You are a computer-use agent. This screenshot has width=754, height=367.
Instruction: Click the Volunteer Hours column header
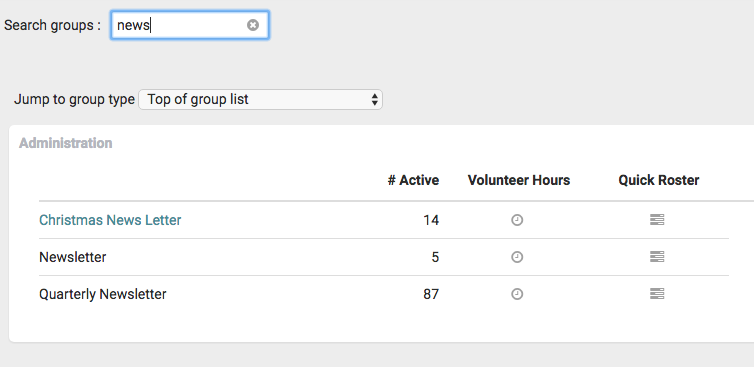click(x=519, y=180)
